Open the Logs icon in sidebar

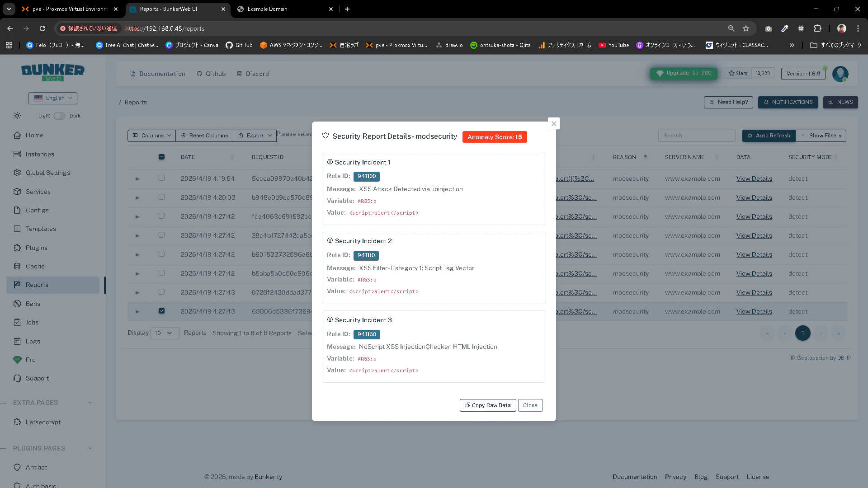click(17, 341)
